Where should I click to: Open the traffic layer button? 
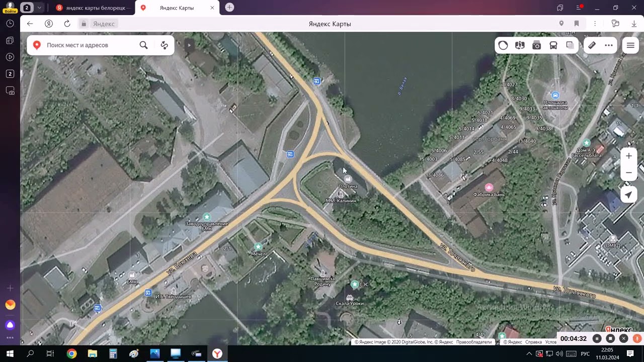tap(503, 45)
